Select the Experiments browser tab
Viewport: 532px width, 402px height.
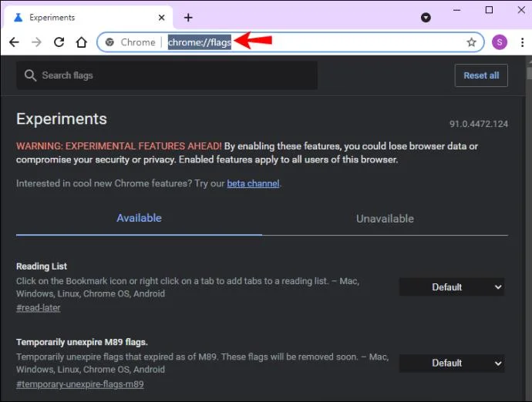[x=87, y=18]
